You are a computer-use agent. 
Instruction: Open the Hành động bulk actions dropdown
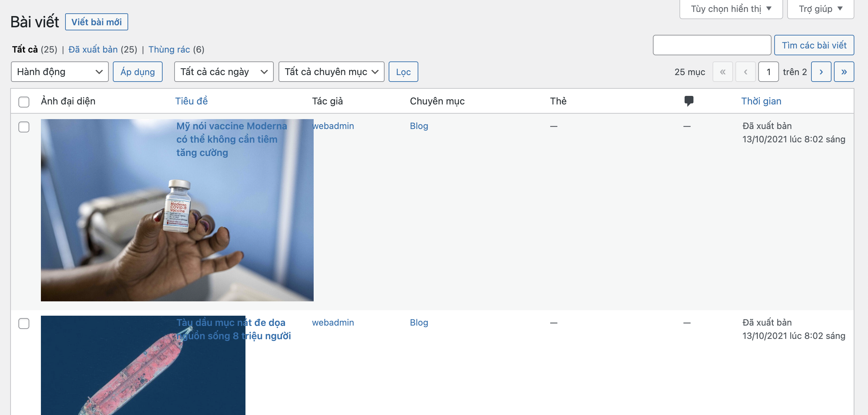click(x=60, y=72)
